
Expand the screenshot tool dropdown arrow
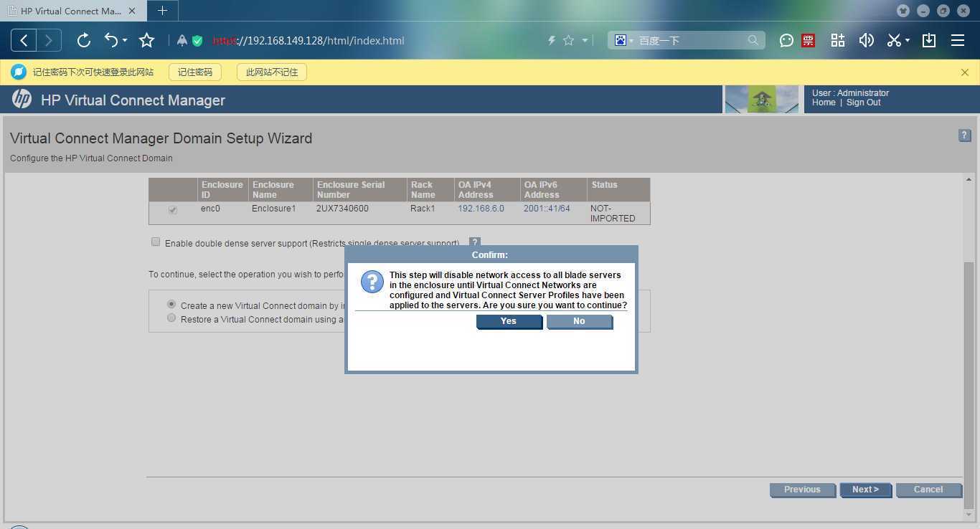coord(908,41)
